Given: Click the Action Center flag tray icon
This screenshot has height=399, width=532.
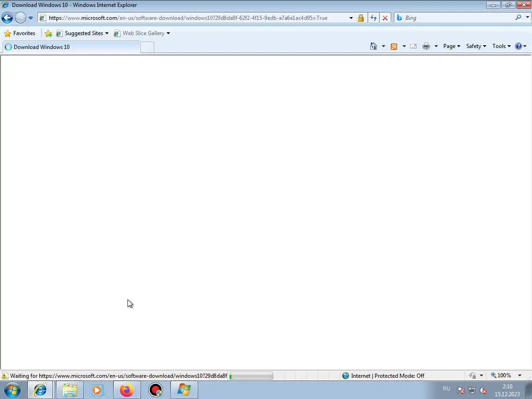Looking at the screenshot, I should coord(460,391).
